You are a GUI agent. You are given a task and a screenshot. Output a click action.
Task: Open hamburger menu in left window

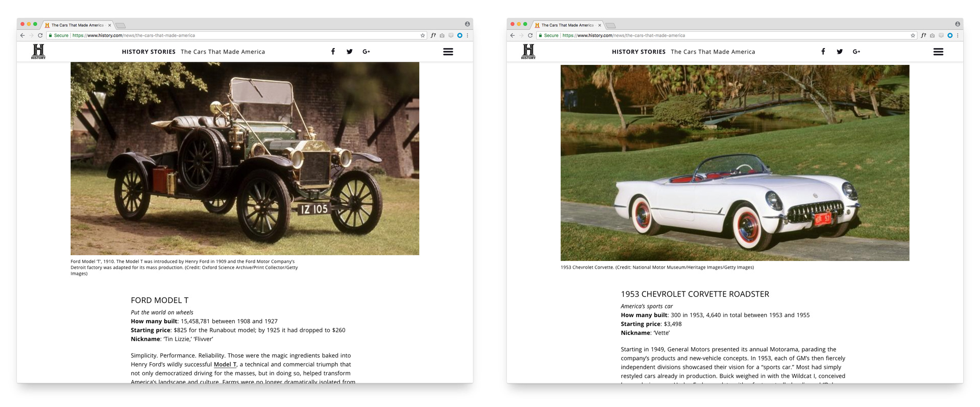point(448,52)
